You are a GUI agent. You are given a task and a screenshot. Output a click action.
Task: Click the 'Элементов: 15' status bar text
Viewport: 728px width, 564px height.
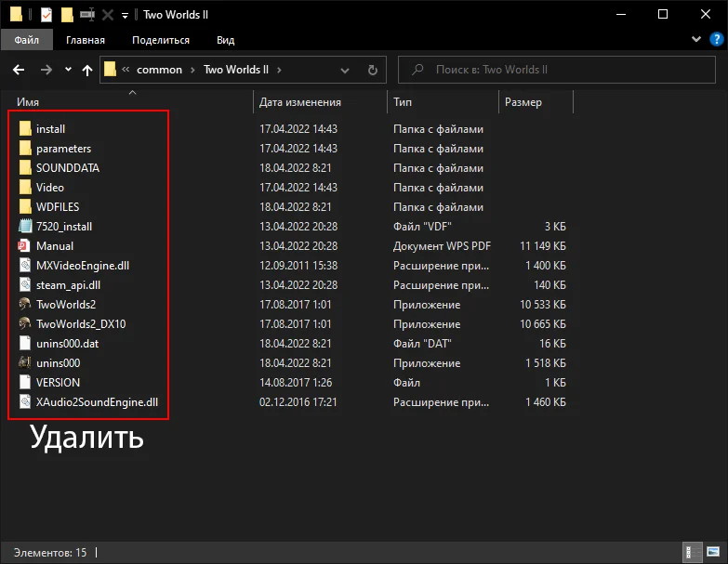click(50, 553)
